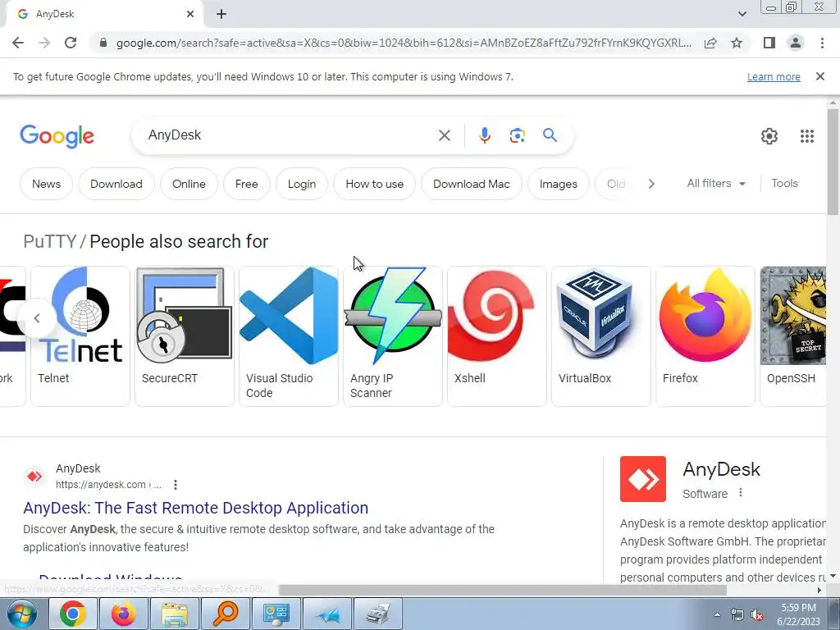This screenshot has width=840, height=630.
Task: Select the Images filter chip
Action: click(558, 184)
